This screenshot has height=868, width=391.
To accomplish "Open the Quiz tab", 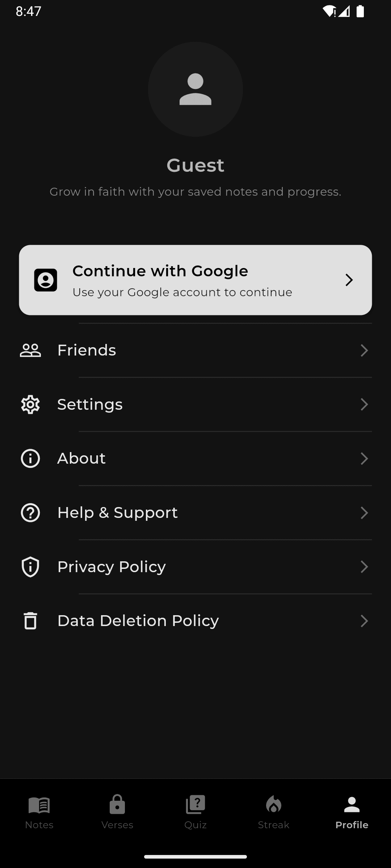I will pos(195,812).
